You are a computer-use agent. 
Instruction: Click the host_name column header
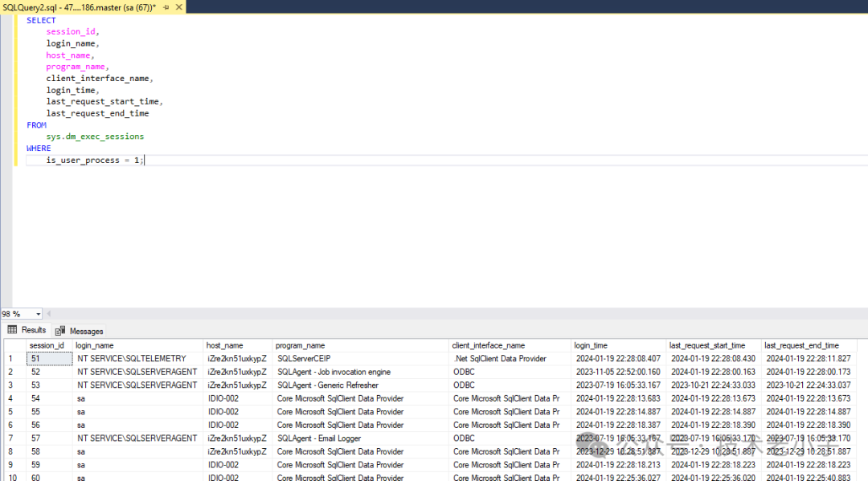pyautogui.click(x=238, y=345)
